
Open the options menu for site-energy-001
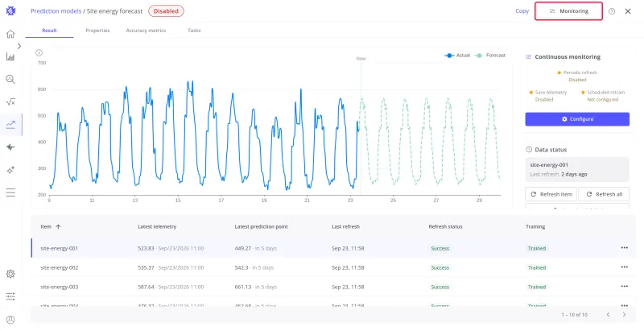[x=625, y=247]
